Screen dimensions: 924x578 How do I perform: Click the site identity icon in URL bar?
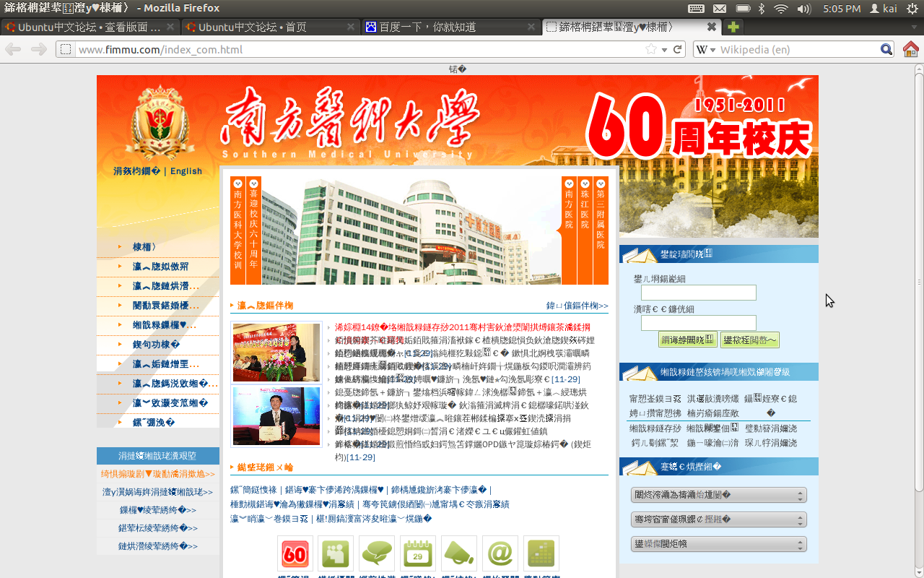[x=65, y=49]
